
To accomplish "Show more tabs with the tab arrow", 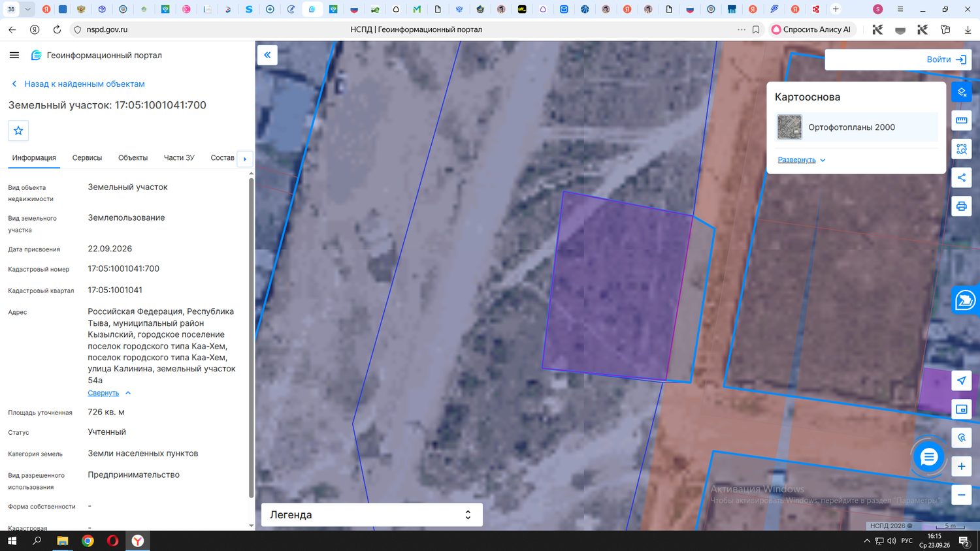I will pyautogui.click(x=245, y=159).
